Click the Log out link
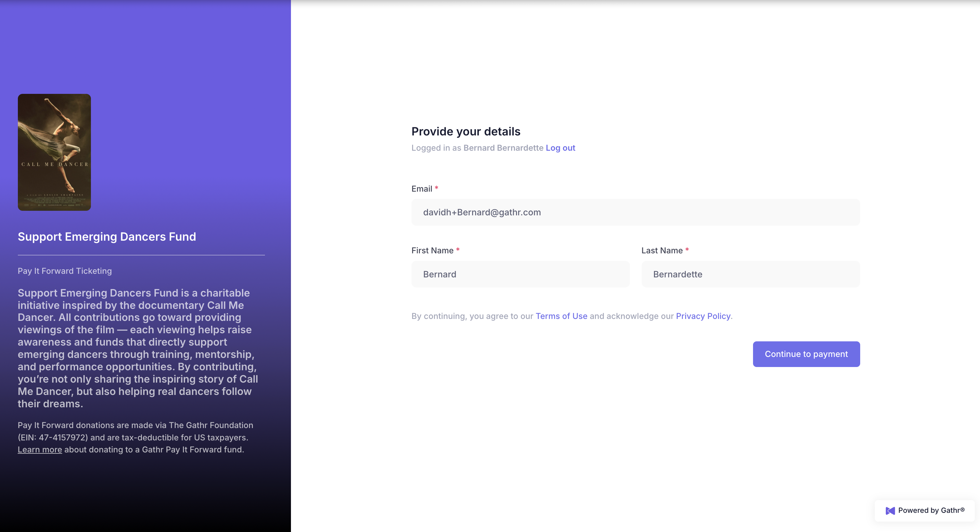This screenshot has height=532, width=980. (560, 148)
